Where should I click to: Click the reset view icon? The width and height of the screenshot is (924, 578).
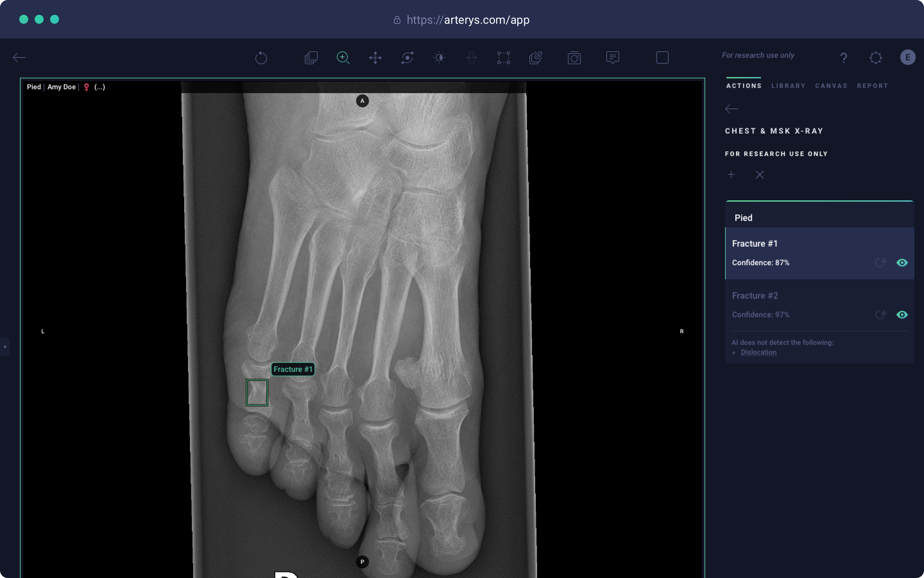261,58
